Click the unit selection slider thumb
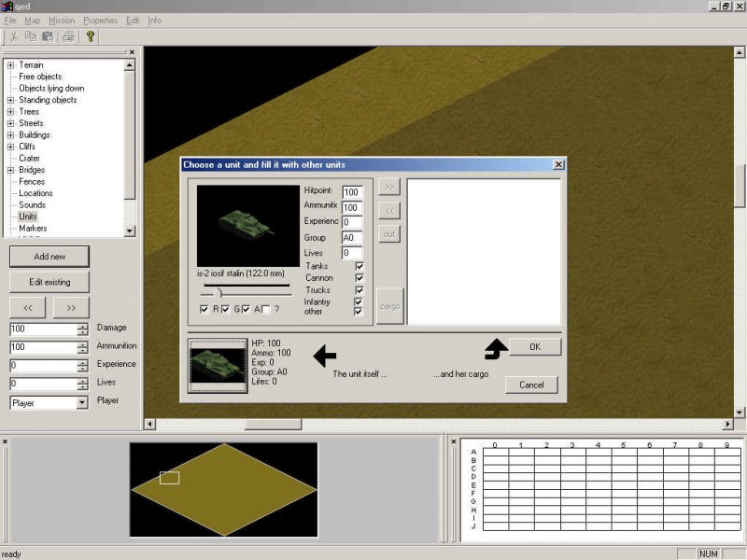 (220, 293)
